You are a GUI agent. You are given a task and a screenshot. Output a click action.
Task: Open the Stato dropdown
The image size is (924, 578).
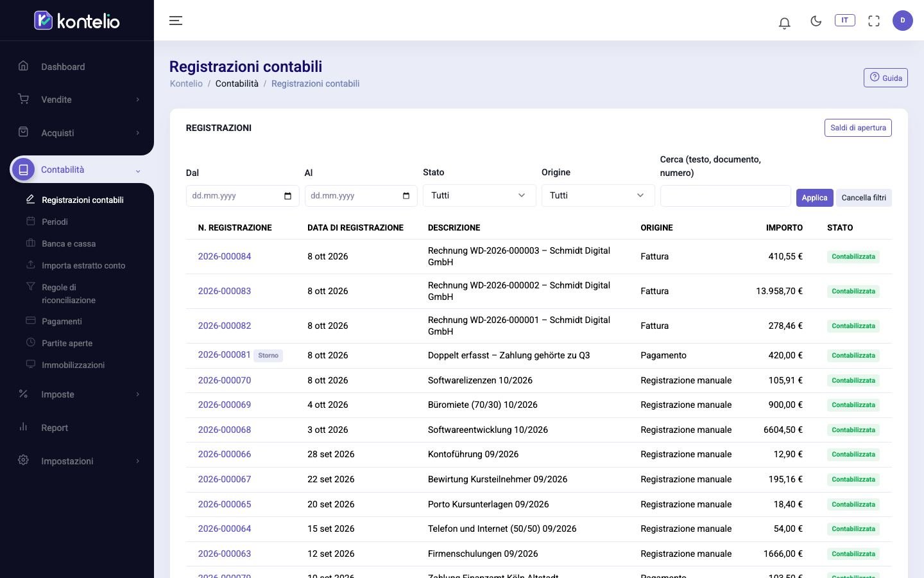click(x=479, y=195)
